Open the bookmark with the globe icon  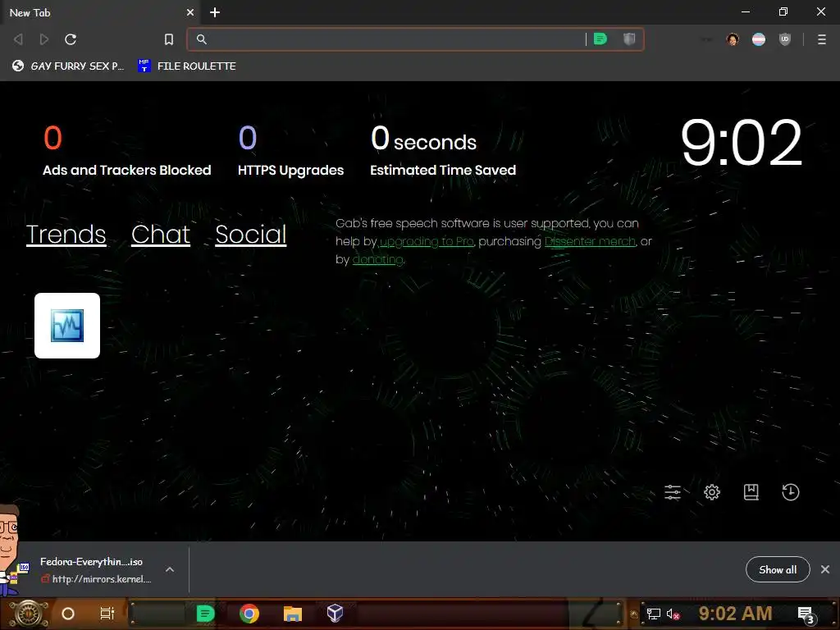pos(67,66)
